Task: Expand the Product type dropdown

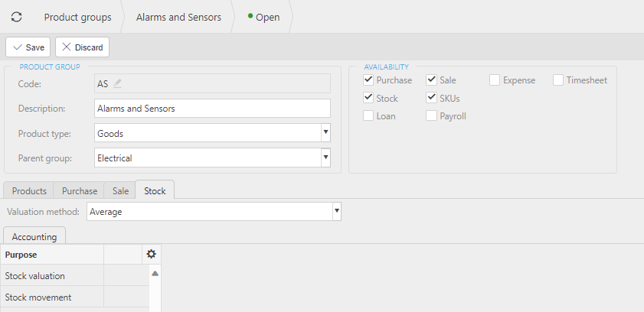Action: pos(325,133)
